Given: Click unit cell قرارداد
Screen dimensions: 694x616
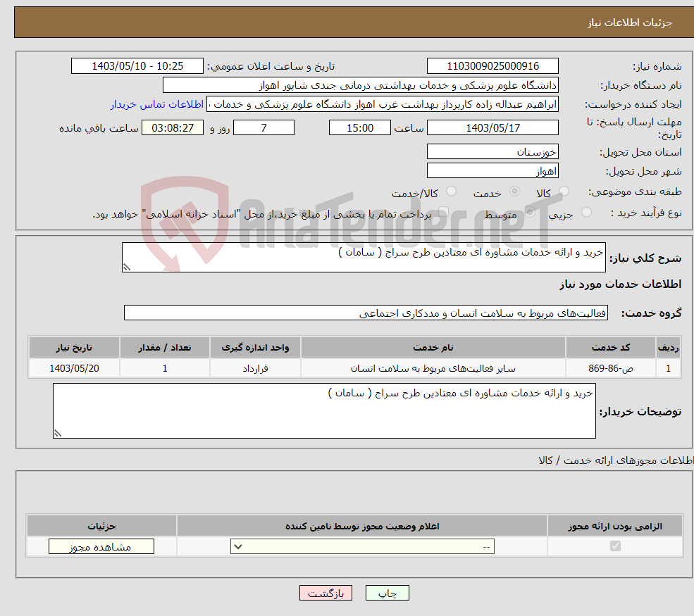Looking at the screenshot, I should [255, 368].
